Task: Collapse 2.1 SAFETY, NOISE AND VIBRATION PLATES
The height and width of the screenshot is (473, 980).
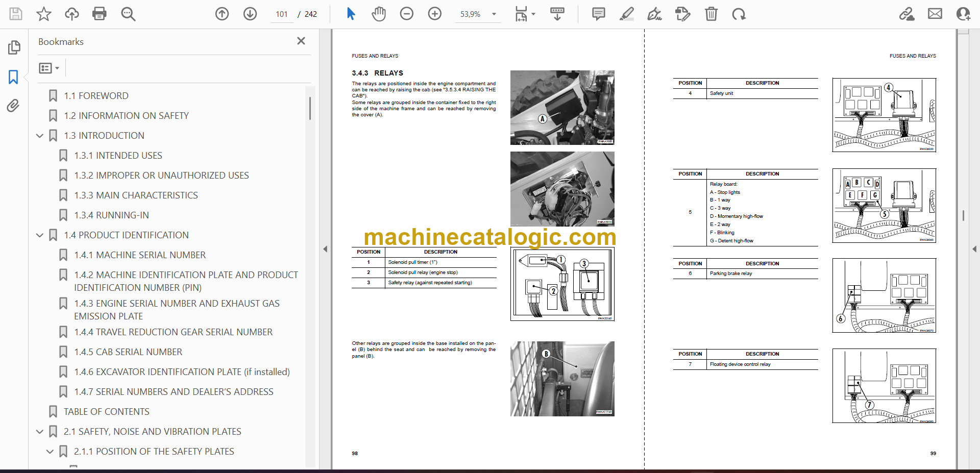Action: pyautogui.click(x=40, y=431)
